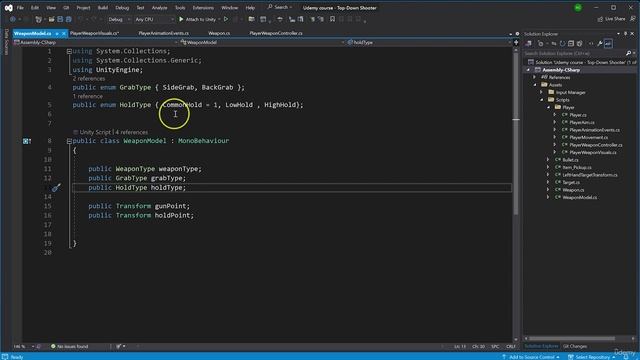
Task: Collapse the Assembly-CSharp project node
Action: click(x=529, y=70)
